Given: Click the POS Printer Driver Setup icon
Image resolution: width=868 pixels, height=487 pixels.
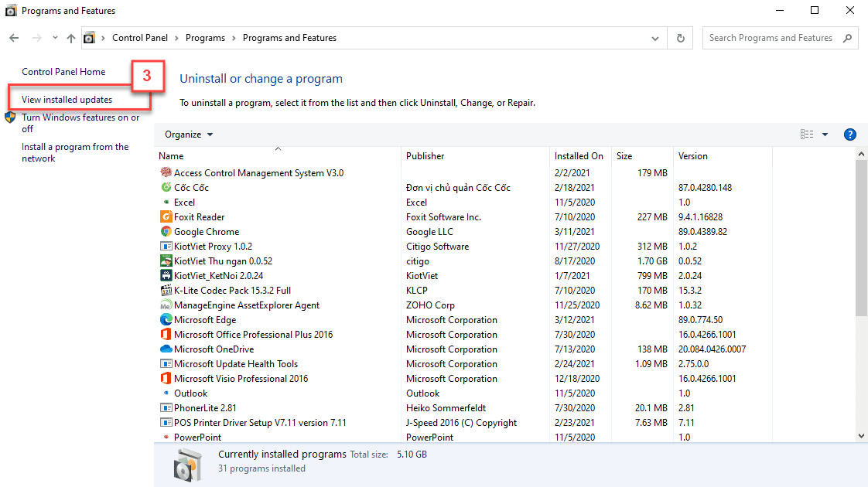Looking at the screenshot, I should (x=166, y=422).
